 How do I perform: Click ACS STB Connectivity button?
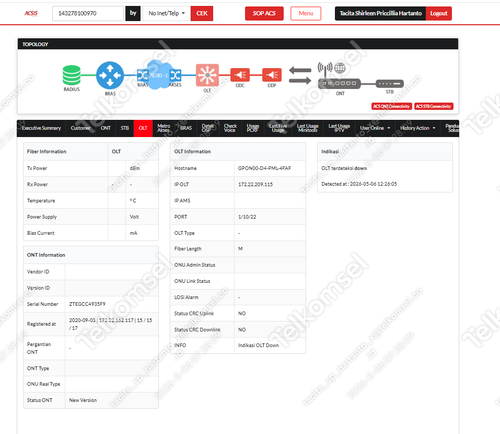point(434,106)
